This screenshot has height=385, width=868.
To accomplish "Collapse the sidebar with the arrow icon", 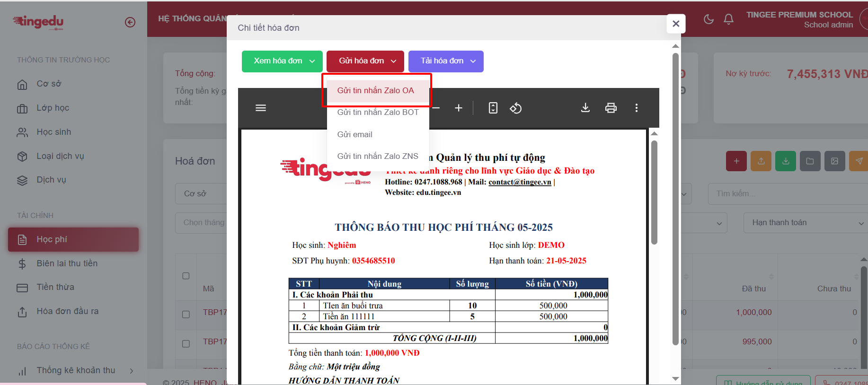I will point(130,22).
